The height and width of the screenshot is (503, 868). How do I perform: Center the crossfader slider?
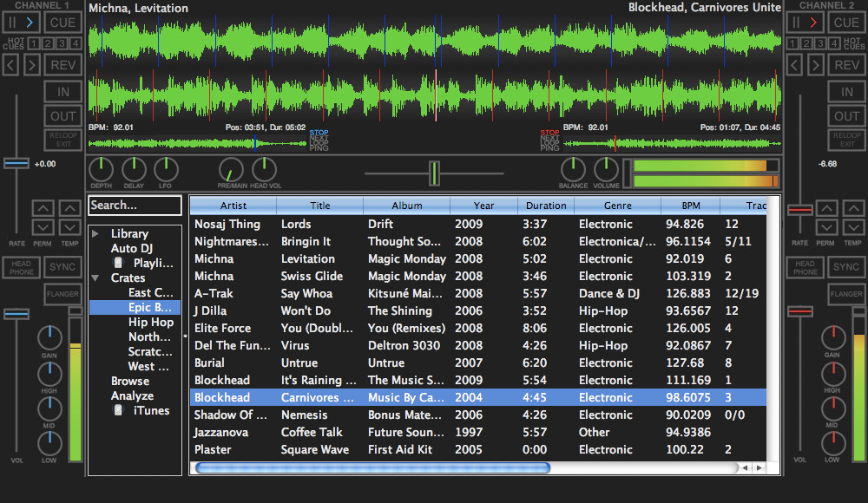coord(434,173)
